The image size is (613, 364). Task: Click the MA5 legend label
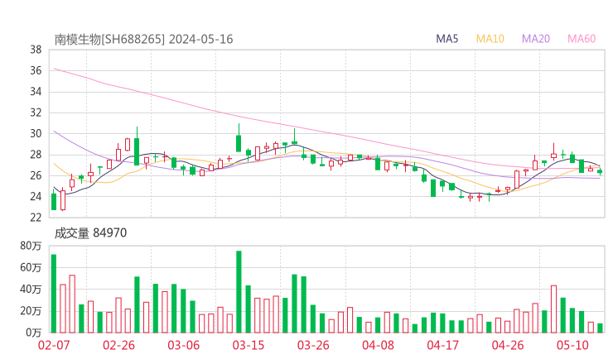click(x=446, y=39)
